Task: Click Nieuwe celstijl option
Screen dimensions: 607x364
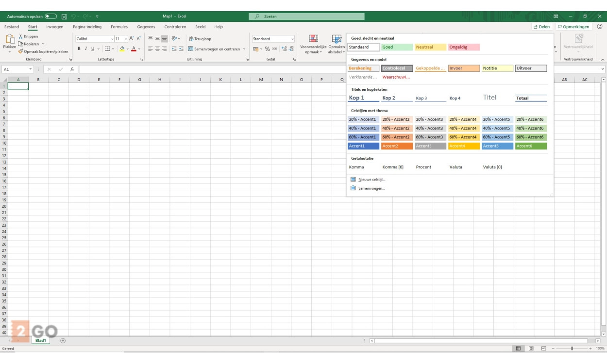Action: (371, 180)
